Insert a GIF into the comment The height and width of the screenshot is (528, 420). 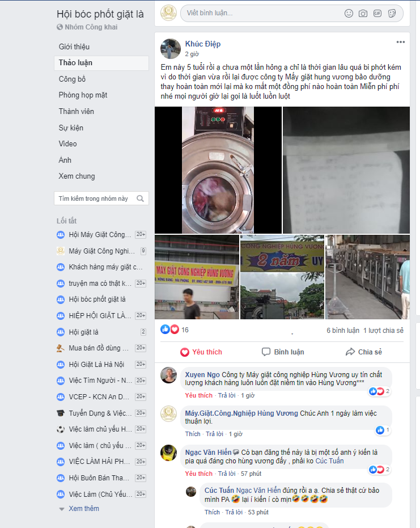click(x=377, y=14)
